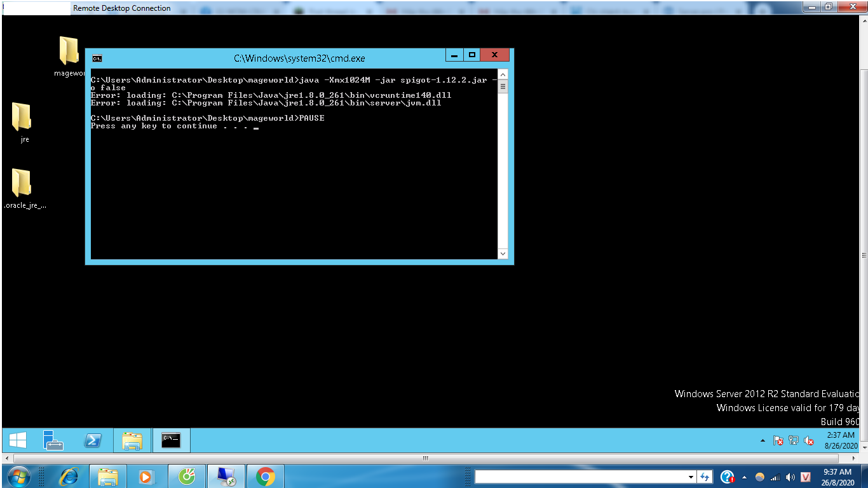Click the muted speaker icon in the remote tray

tap(809, 440)
